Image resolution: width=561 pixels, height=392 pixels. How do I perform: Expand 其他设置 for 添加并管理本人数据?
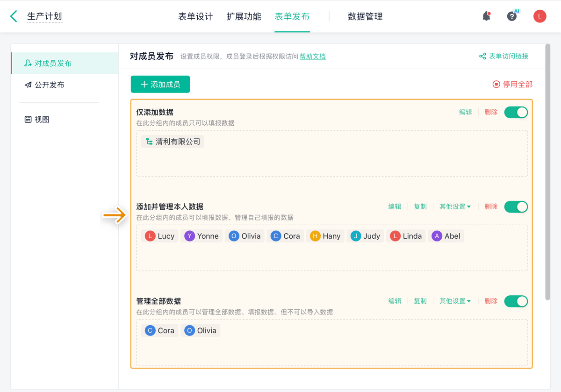(x=455, y=207)
